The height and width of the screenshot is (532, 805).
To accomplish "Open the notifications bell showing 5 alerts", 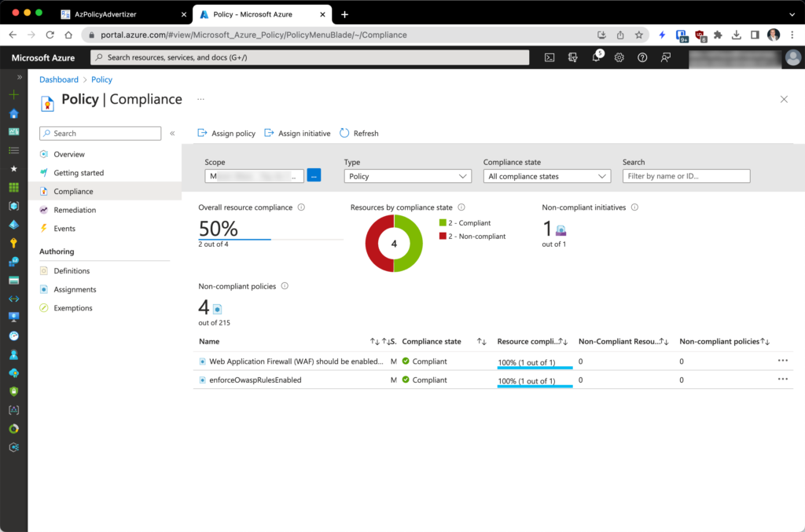I will tap(596, 57).
